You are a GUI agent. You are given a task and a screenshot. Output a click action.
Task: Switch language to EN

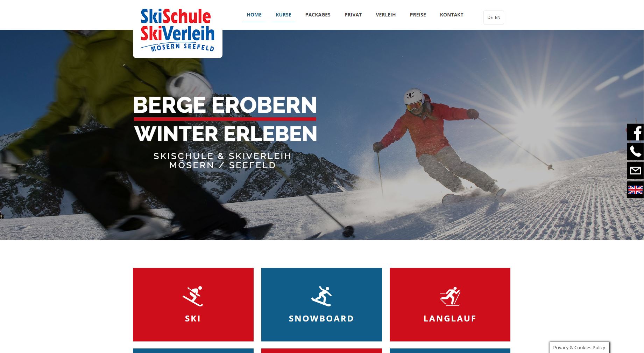coord(497,18)
